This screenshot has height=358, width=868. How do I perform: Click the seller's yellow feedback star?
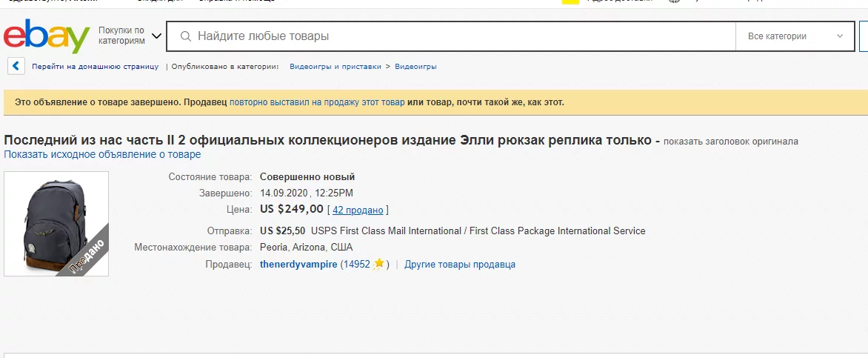(378, 264)
